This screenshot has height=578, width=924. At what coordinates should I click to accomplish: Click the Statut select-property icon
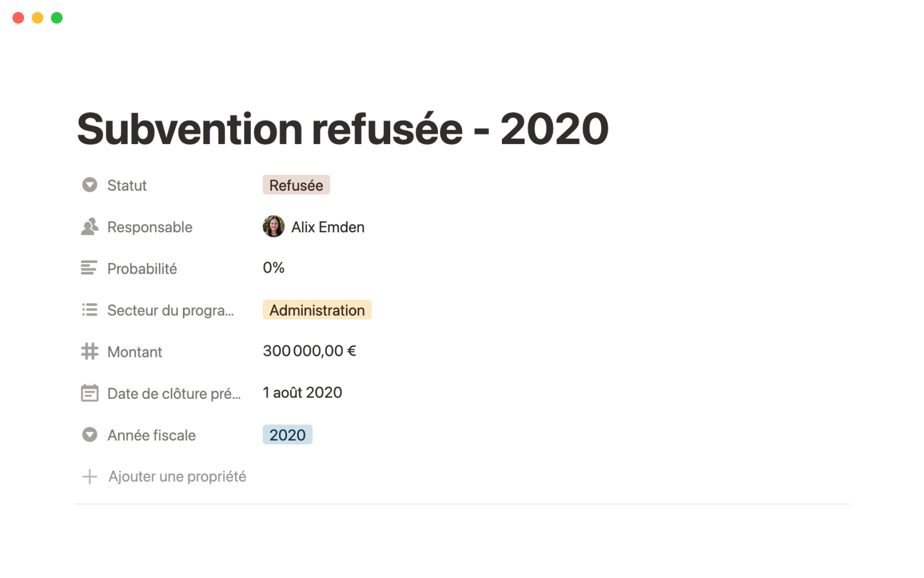(x=90, y=185)
